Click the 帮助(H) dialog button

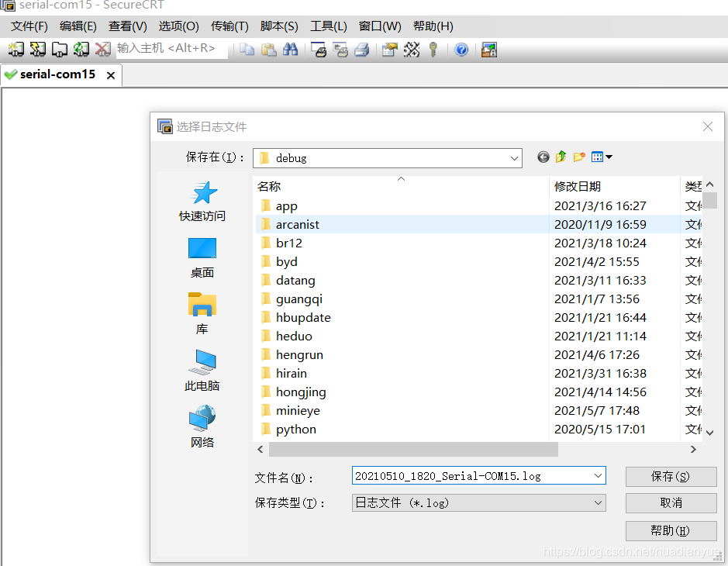[671, 530]
